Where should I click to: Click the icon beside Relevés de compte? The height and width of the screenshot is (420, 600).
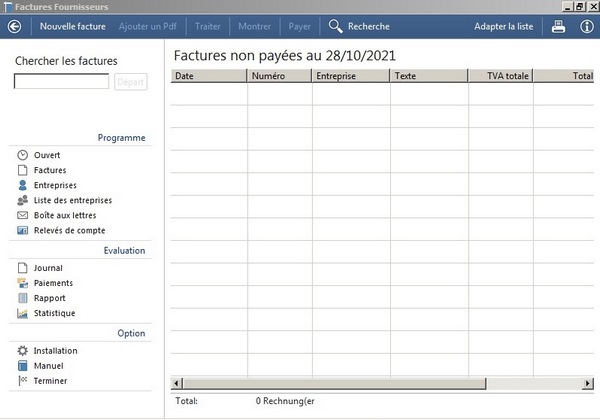23,230
